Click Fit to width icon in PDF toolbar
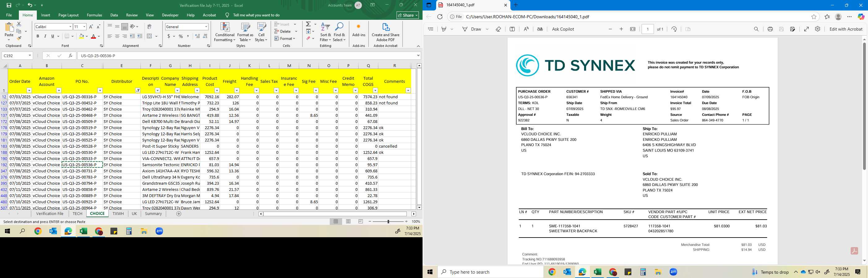This screenshot has height=278, width=868. [633, 29]
